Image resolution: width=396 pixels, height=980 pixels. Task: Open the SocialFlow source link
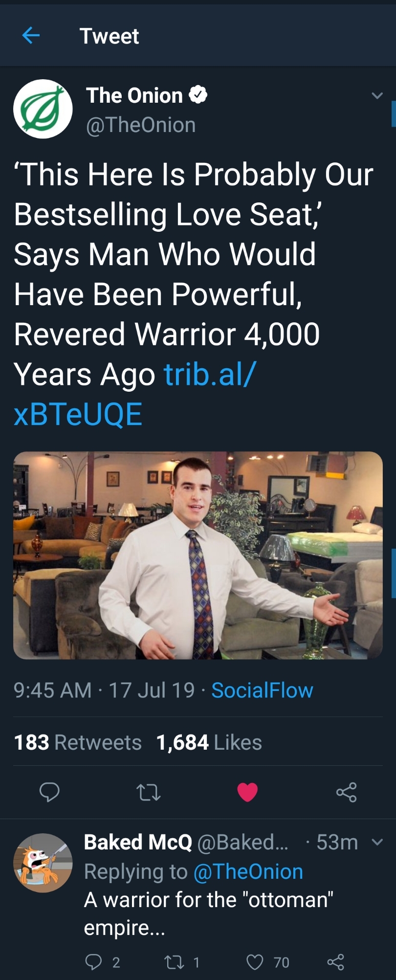(262, 690)
